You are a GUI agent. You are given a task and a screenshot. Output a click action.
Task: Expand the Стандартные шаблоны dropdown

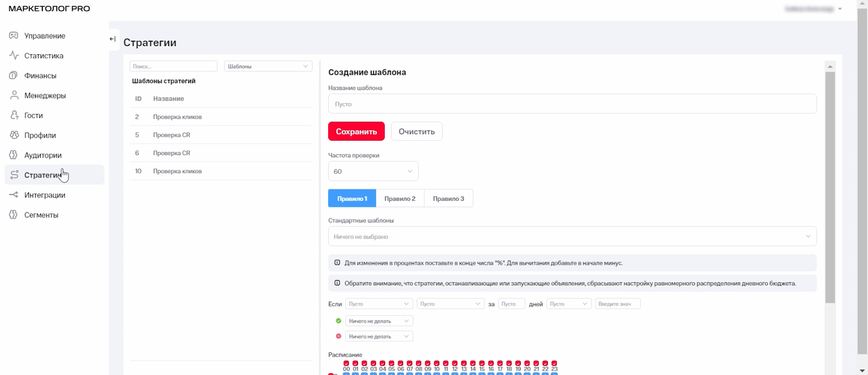point(572,237)
